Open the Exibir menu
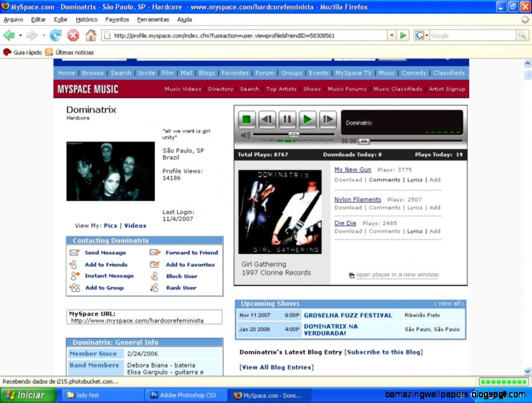 point(61,19)
